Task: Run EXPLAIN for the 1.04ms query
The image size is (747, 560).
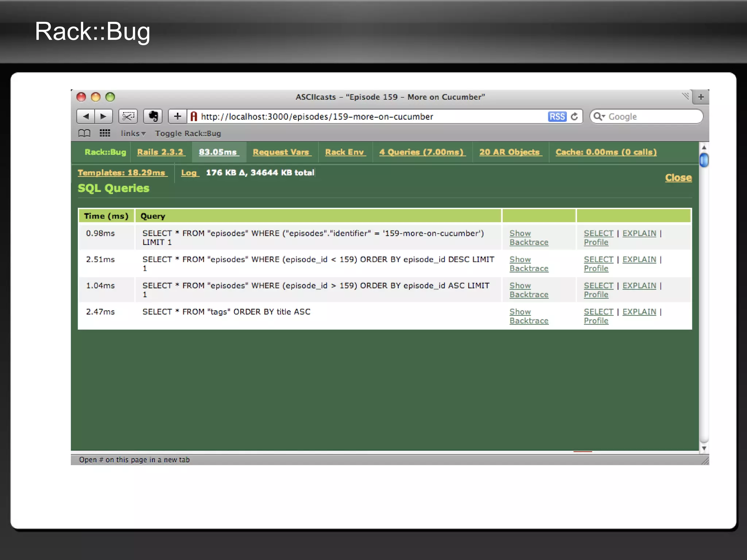Action: [639, 286]
